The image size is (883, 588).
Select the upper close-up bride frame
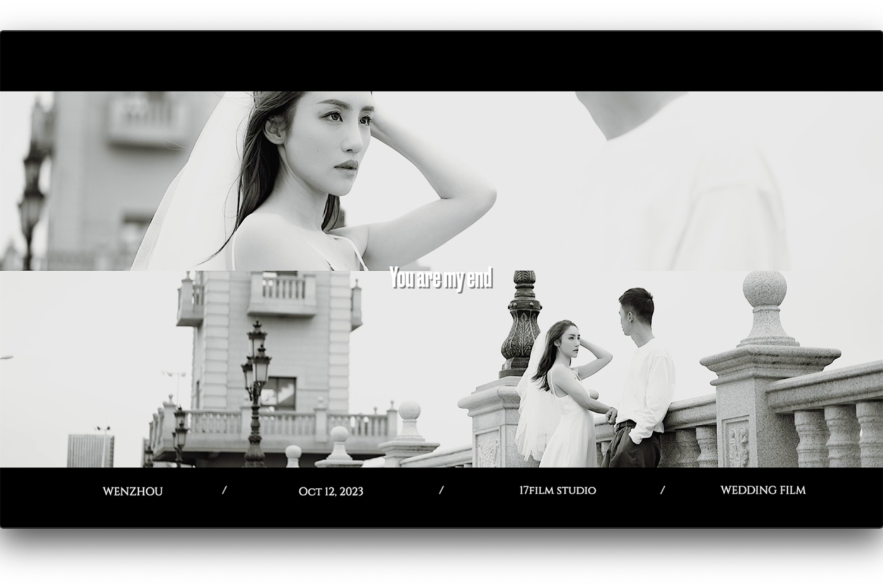coord(441,182)
